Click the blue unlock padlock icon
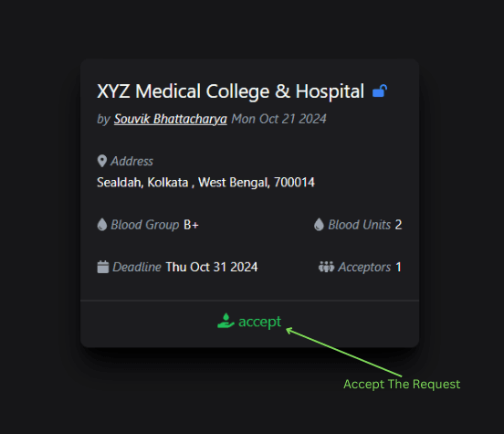The width and height of the screenshot is (504, 434). point(380,90)
